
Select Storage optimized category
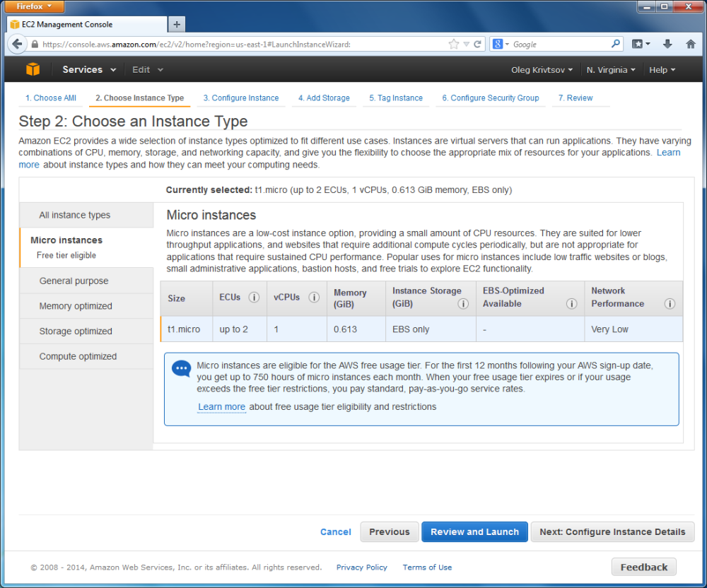click(x=86, y=331)
